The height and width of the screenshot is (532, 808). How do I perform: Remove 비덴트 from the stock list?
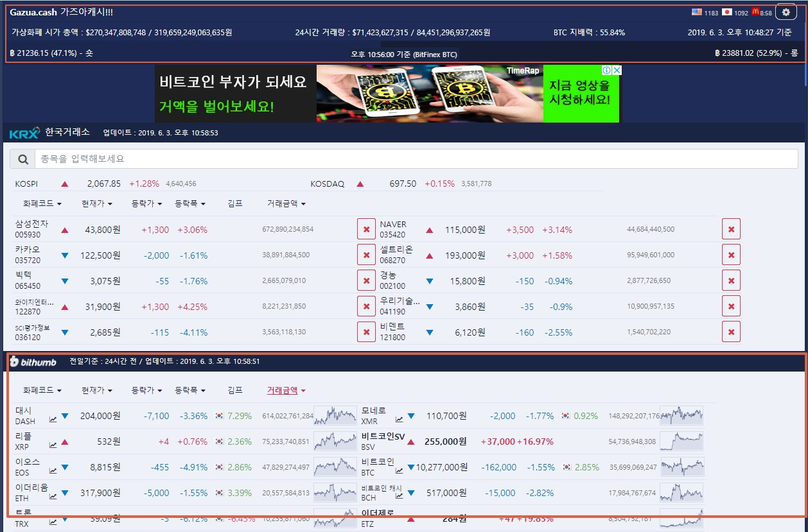731,332
